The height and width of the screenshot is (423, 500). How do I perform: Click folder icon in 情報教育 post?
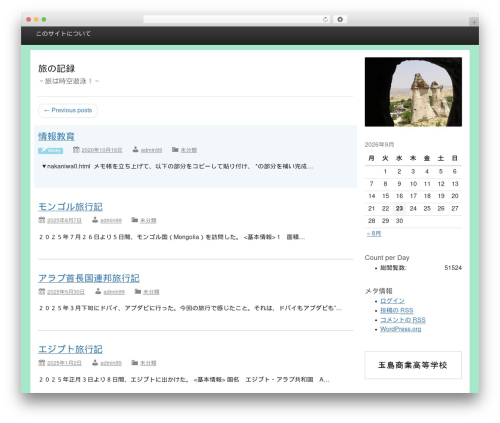175,150
